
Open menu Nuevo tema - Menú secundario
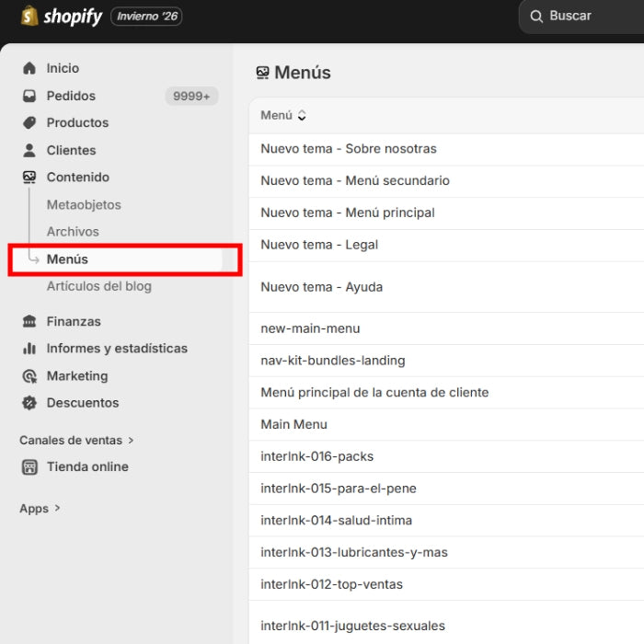click(446, 181)
